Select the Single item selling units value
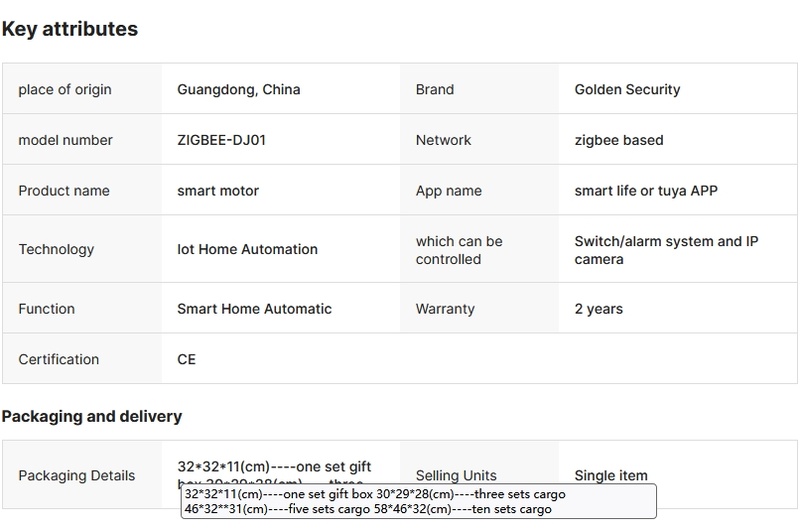 [x=610, y=476]
